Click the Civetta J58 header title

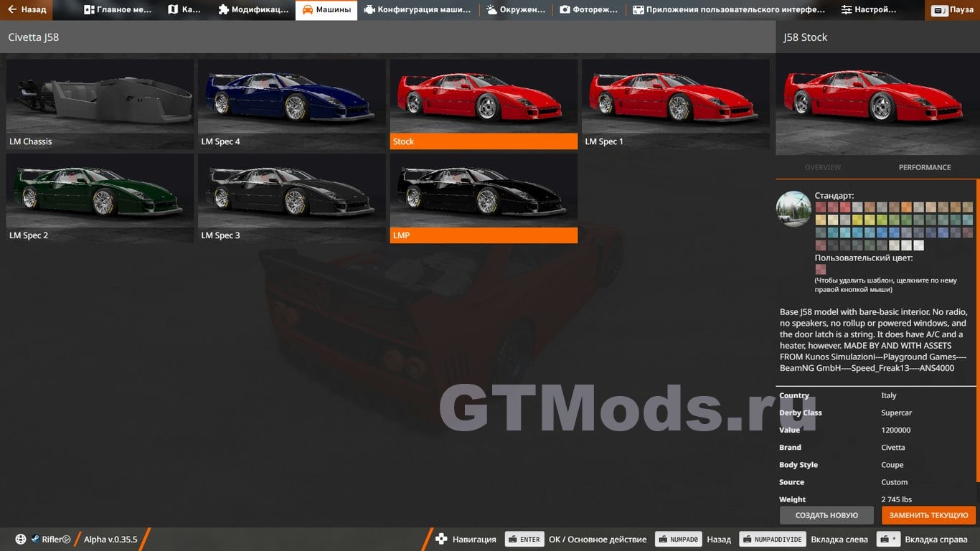[x=33, y=37]
